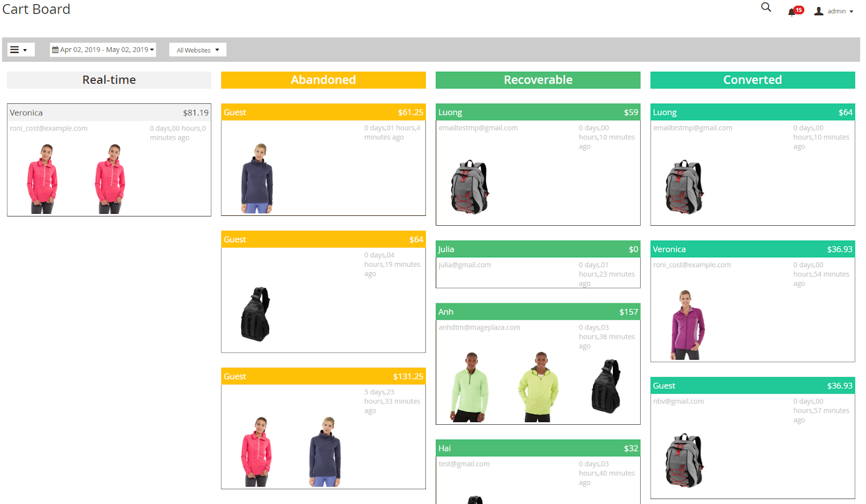Open Veronica's $81.19 real-time cart header
Screen dimensions: 866x504
pos(109,113)
